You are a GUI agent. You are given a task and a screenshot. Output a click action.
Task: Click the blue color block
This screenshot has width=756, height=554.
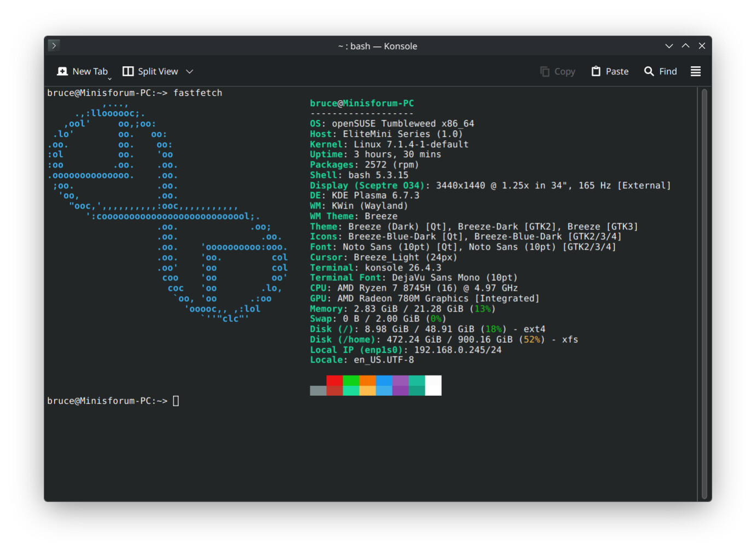tap(384, 380)
